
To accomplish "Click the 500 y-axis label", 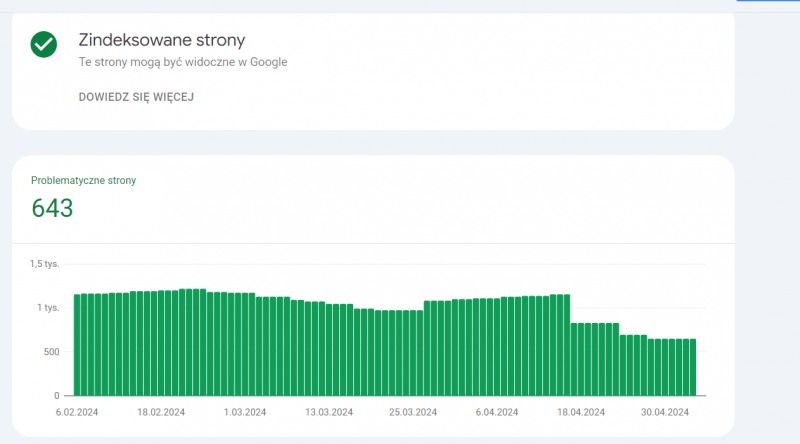I will [x=50, y=352].
